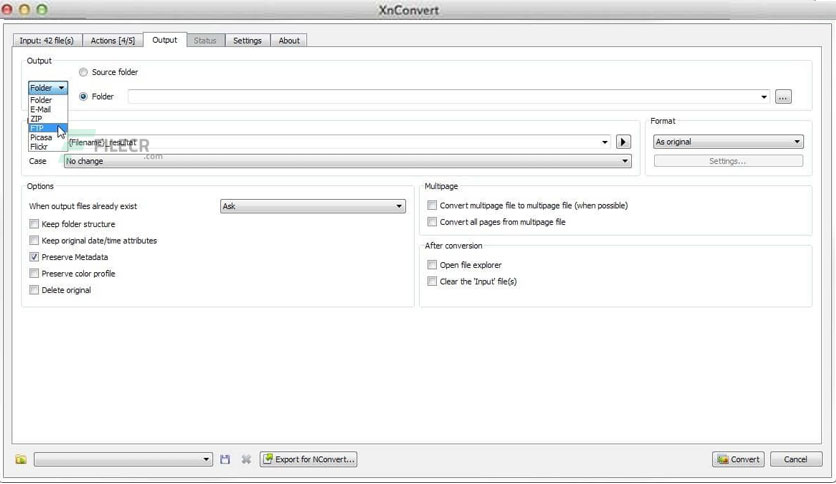The height and width of the screenshot is (484, 836).
Task: Enable Convert multipage file to multipage file
Action: (432, 205)
